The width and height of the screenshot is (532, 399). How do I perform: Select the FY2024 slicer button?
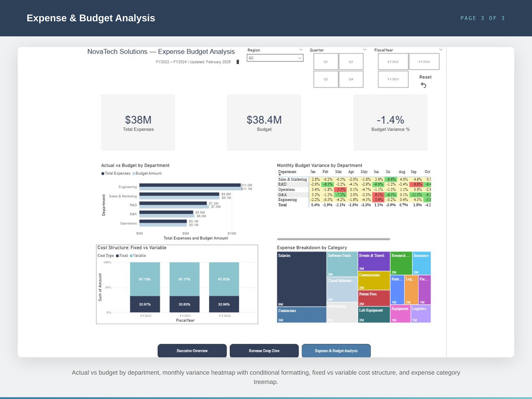424,62
